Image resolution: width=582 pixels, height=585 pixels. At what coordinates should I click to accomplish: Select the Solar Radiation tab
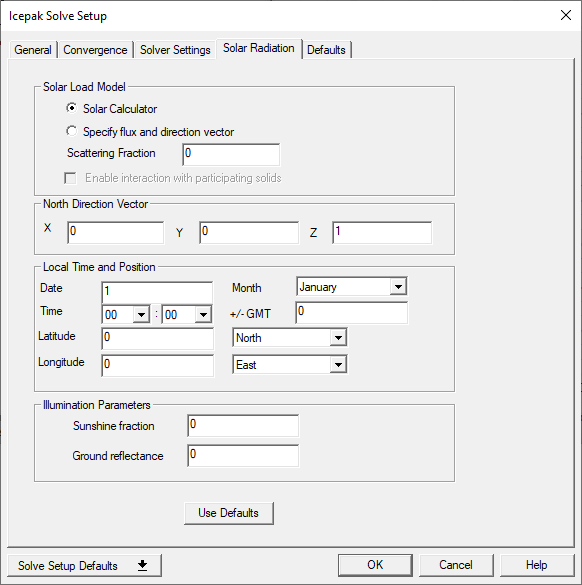tap(259, 48)
